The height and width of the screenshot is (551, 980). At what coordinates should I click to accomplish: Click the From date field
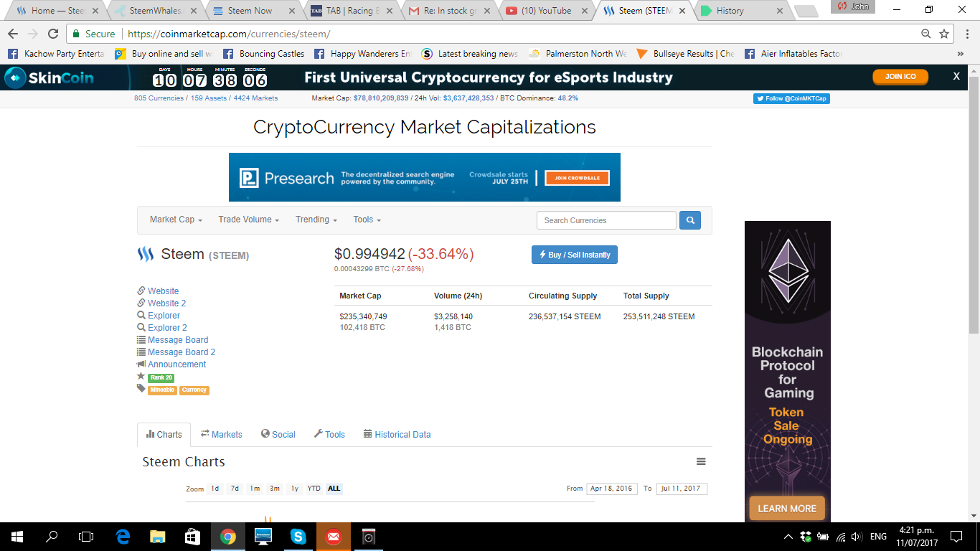[611, 489]
